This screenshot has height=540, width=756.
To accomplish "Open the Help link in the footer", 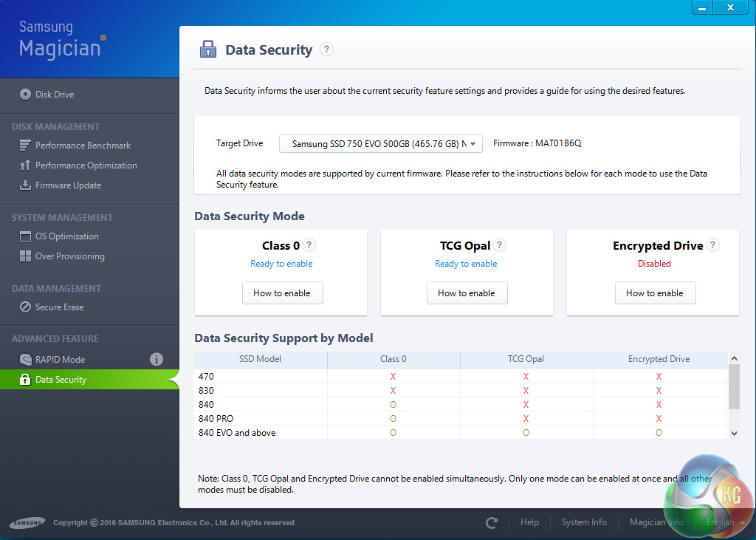I will [529, 522].
